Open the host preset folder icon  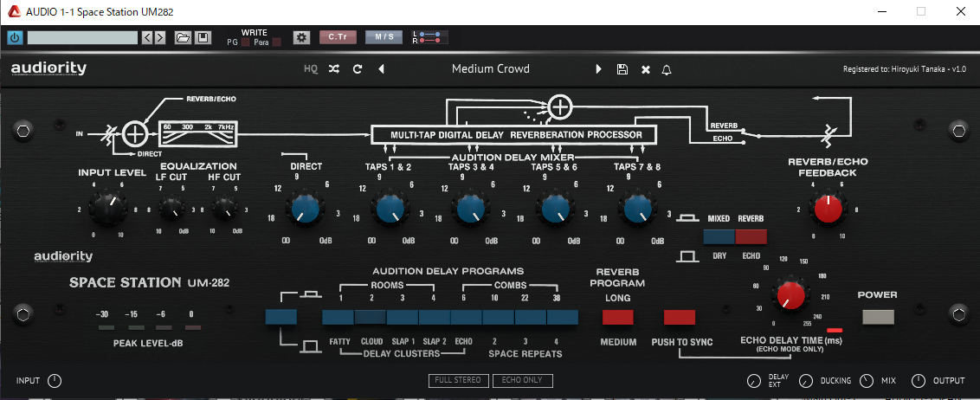pyautogui.click(x=183, y=37)
